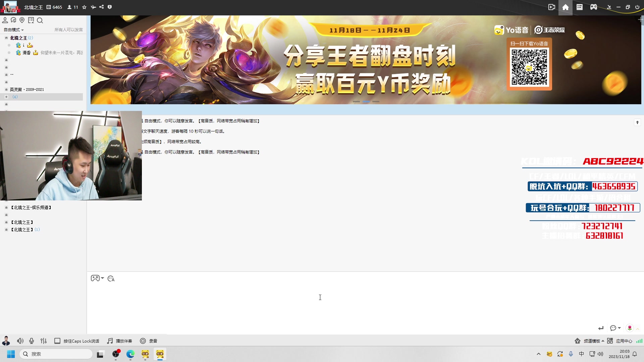Select channel 英灵殿·2009-2021

tap(27, 89)
